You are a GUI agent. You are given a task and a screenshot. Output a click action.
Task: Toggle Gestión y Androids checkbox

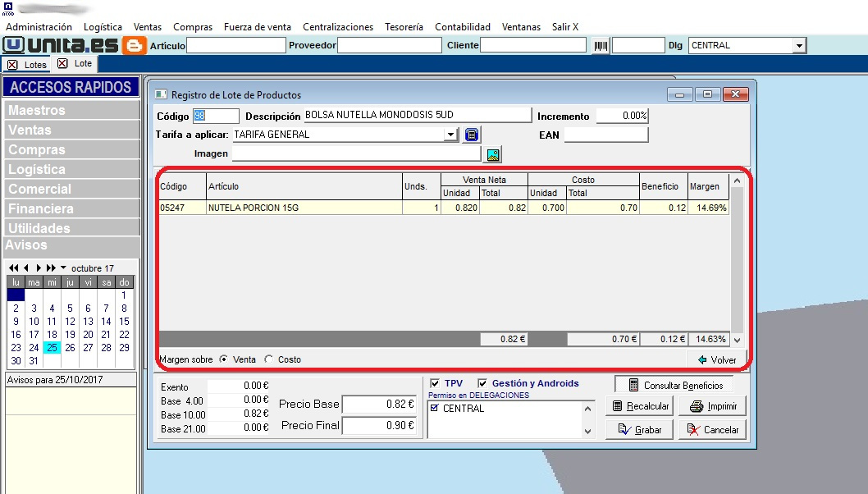482,383
